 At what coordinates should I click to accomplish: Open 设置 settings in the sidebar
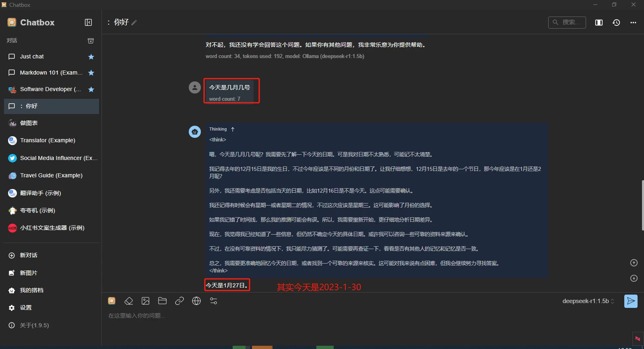pyautogui.click(x=26, y=307)
